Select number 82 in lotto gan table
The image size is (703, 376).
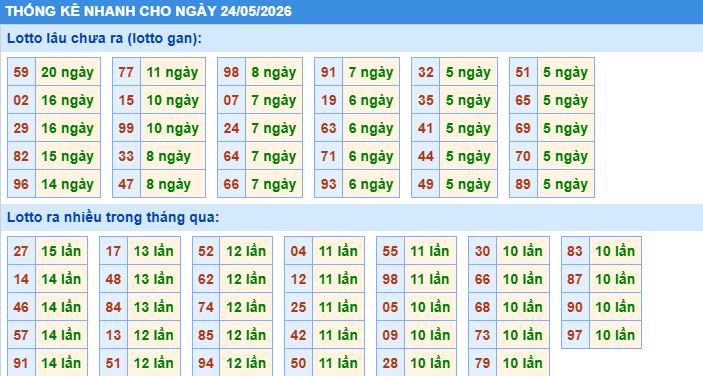tap(21, 156)
